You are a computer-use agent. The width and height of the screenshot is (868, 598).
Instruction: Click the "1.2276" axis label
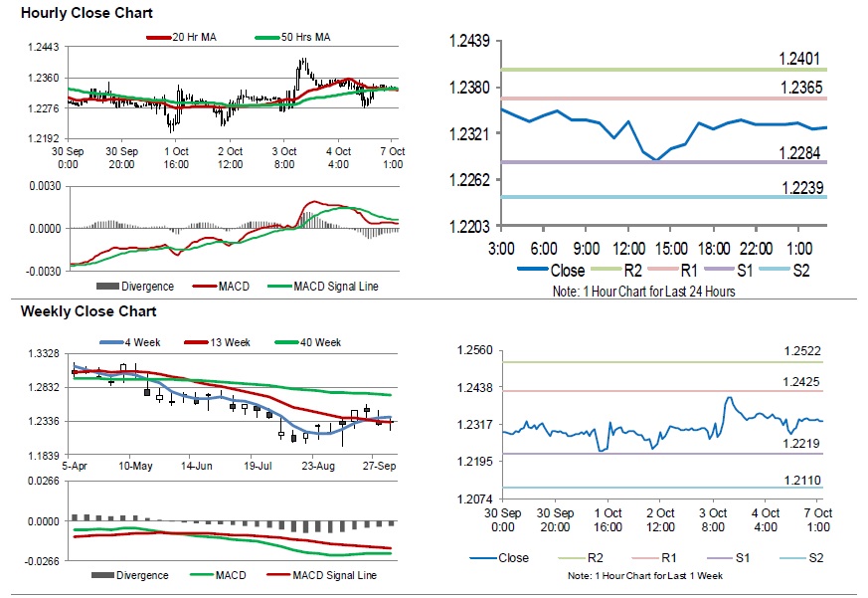pyautogui.click(x=43, y=108)
